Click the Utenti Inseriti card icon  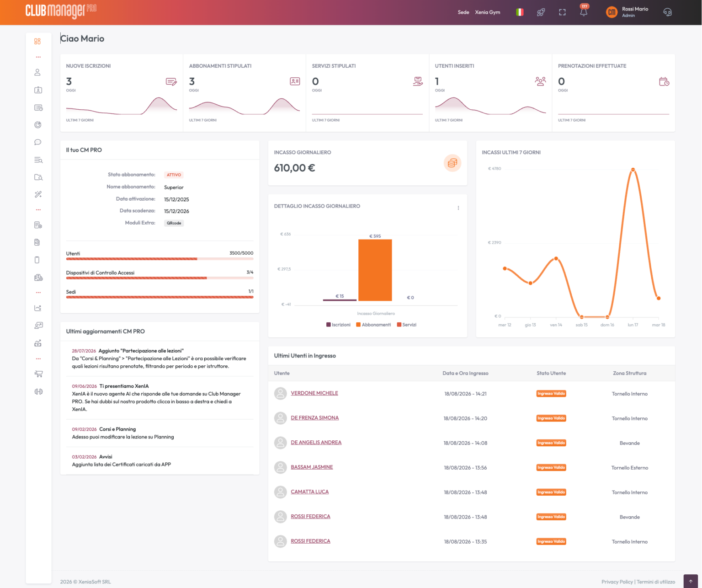pyautogui.click(x=540, y=81)
